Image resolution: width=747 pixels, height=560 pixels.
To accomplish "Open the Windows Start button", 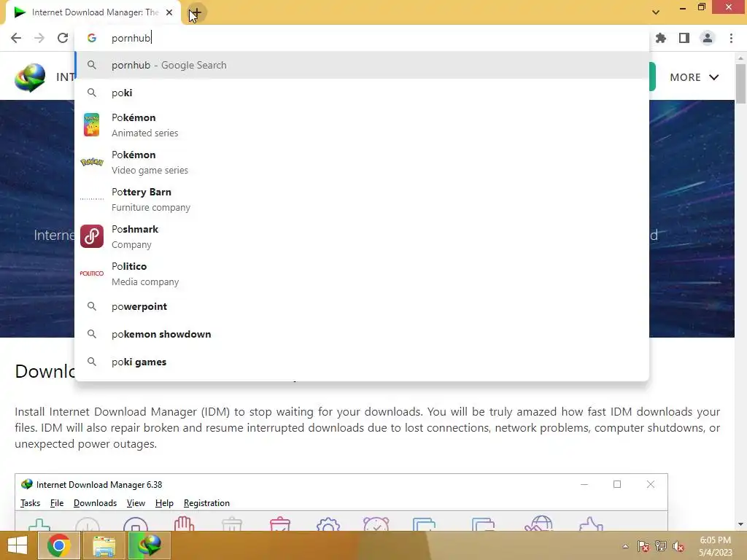I will tap(18, 545).
